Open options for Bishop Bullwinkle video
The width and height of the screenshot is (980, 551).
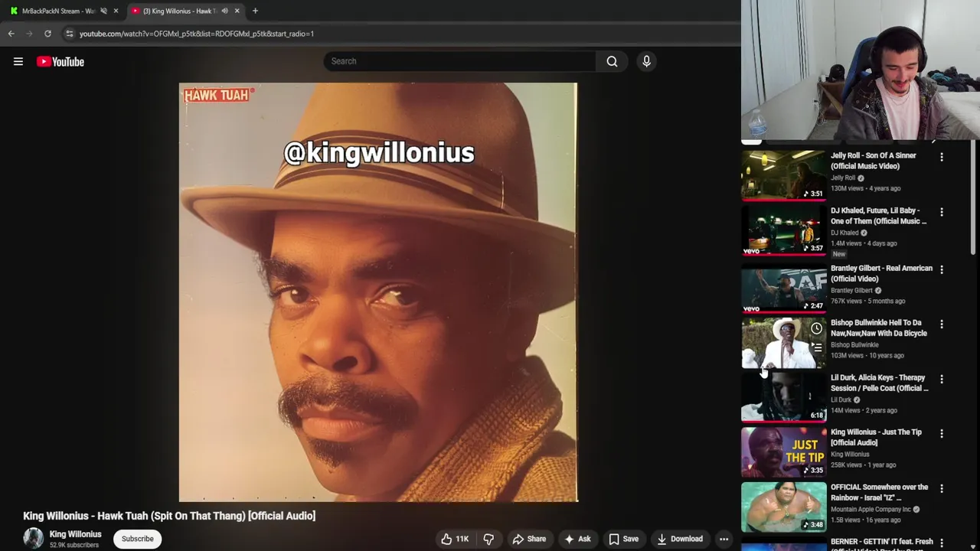click(x=942, y=324)
